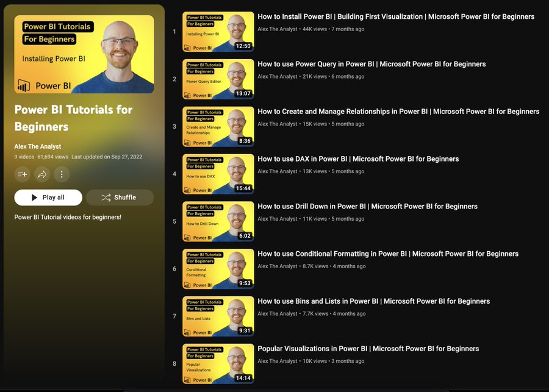Click Alex The Analyst under Bins and Lists video

(278, 313)
